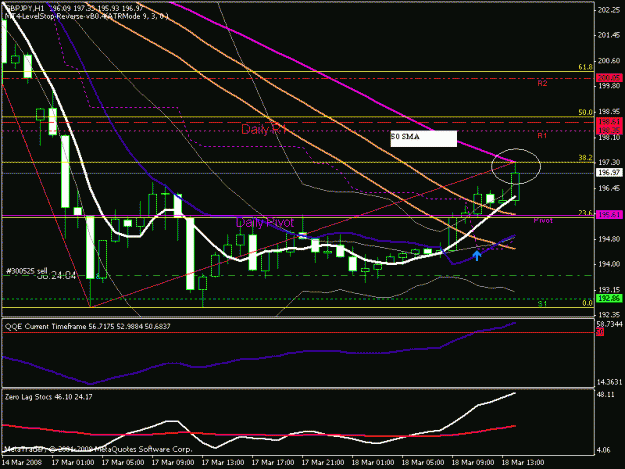Click 194.00 on the price axis
625x469 pixels.
pyautogui.click(x=609, y=264)
